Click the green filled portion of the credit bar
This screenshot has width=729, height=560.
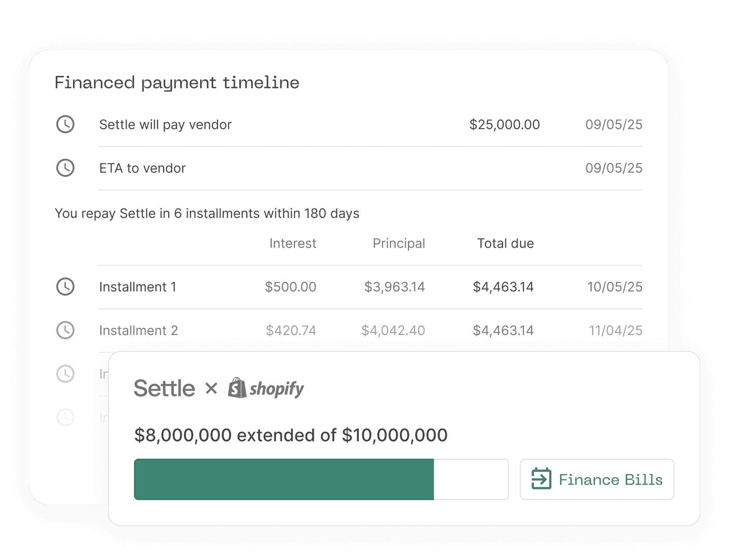coord(284,479)
